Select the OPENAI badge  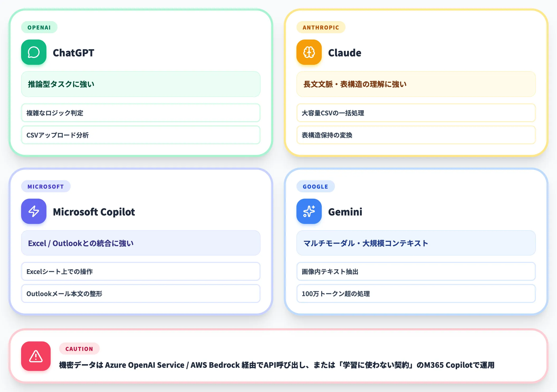coord(39,27)
